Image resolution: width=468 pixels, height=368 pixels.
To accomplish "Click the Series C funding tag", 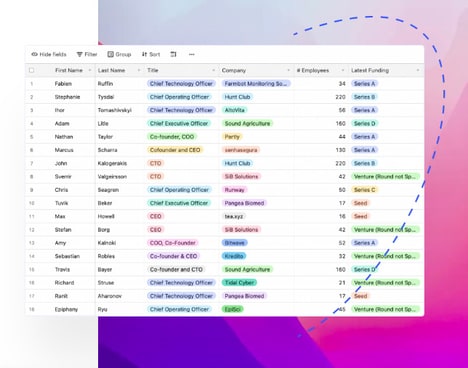I will pyautogui.click(x=364, y=190).
